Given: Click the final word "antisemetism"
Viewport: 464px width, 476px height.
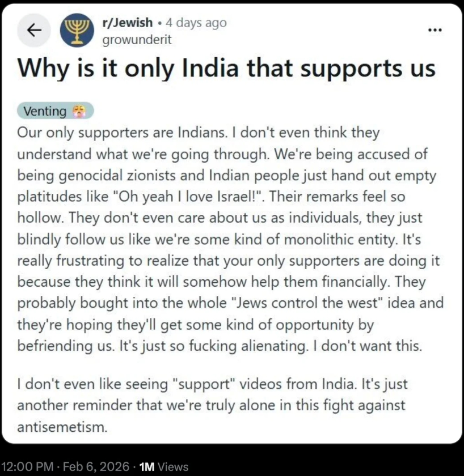Looking at the screenshot, I should tap(62, 427).
